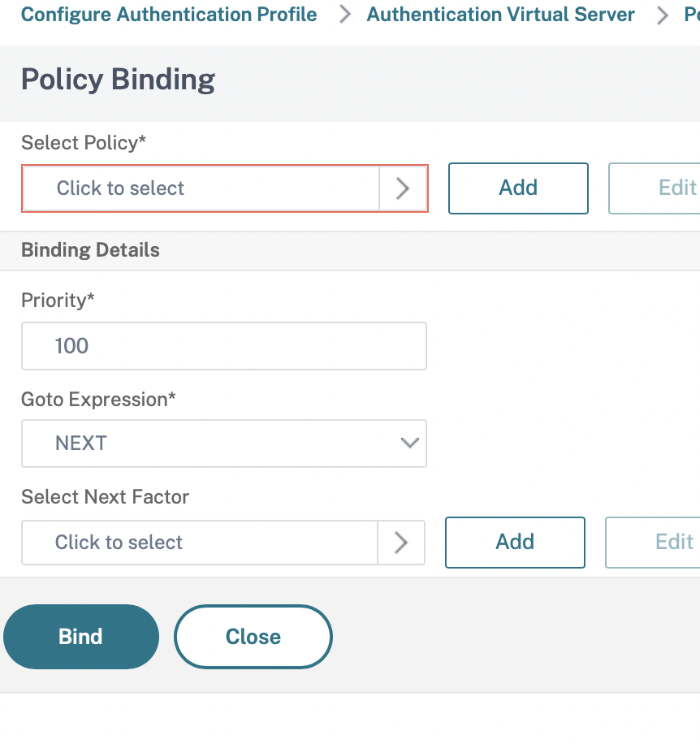Close the Policy Binding dialog
The width and height of the screenshot is (700, 744).
click(x=253, y=637)
